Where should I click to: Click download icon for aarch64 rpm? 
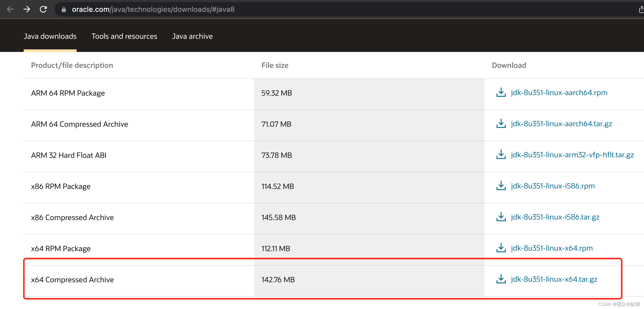(x=501, y=93)
